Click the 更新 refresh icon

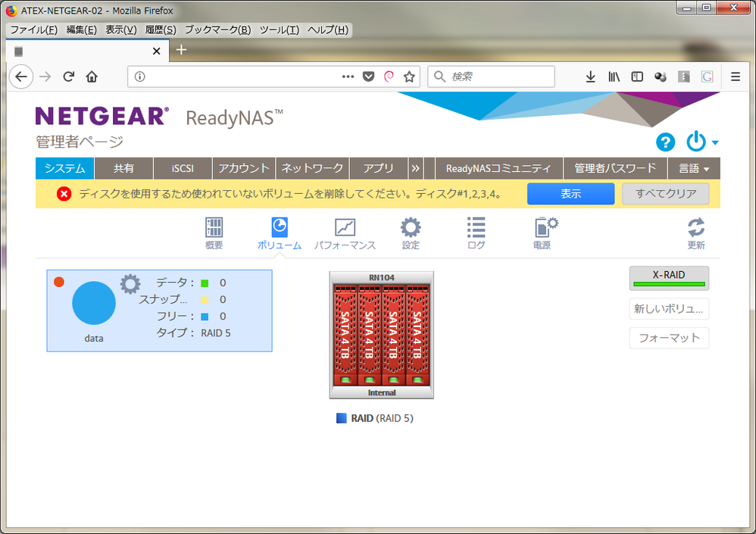click(696, 233)
